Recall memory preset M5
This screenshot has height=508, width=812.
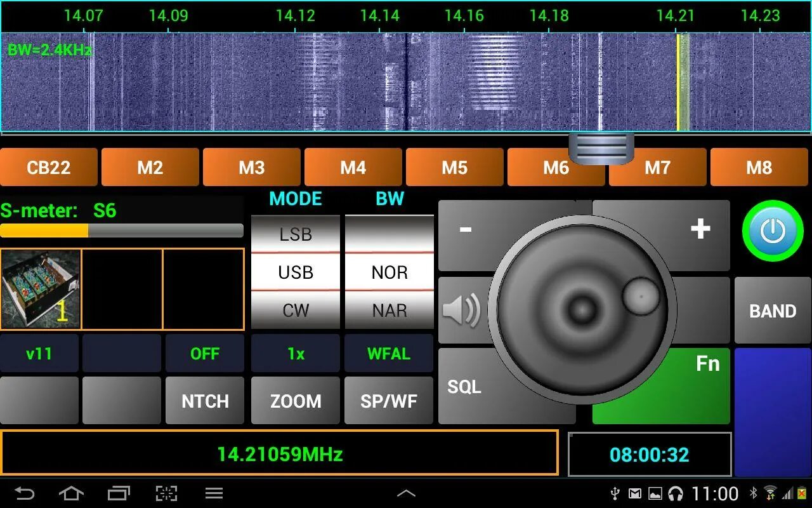pyautogui.click(x=455, y=167)
